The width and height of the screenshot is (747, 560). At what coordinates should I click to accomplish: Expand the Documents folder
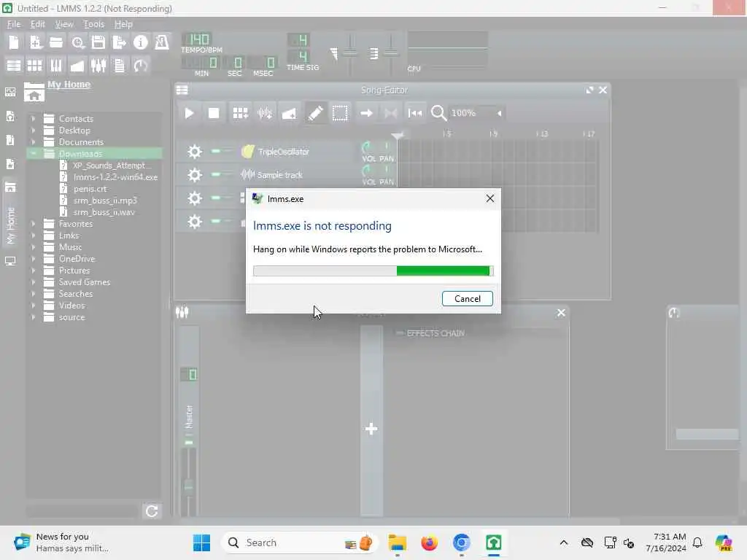click(33, 142)
